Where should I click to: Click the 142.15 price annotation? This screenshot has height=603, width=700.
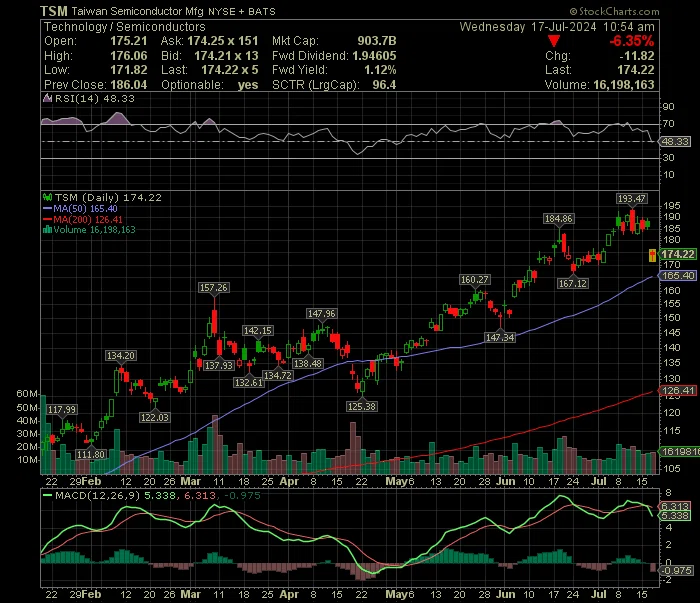258,331
